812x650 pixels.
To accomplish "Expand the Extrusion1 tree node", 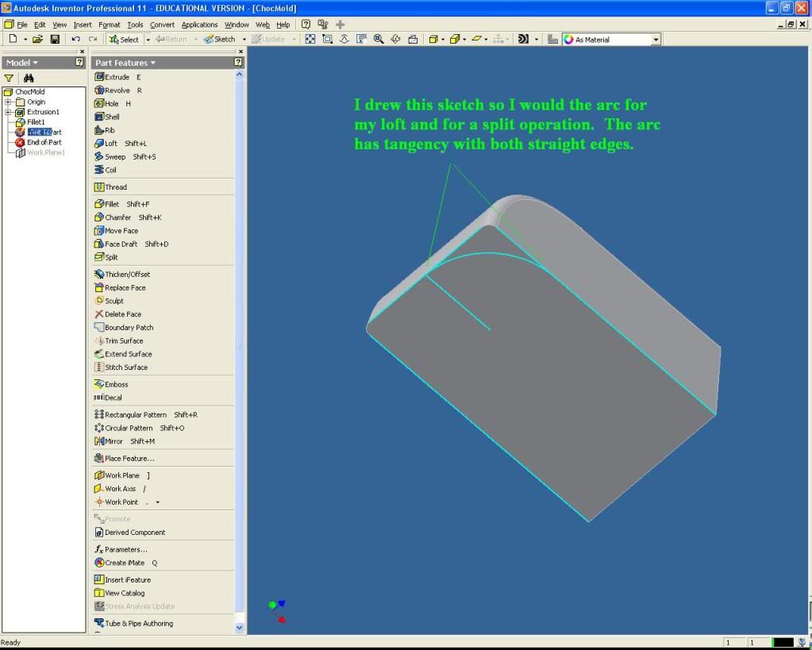I will [x=9, y=112].
